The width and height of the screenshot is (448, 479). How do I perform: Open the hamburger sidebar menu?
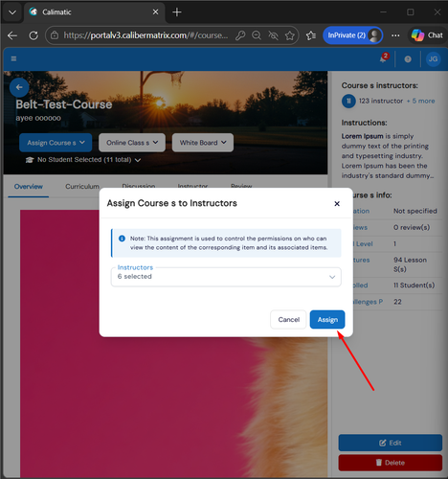(x=13, y=58)
